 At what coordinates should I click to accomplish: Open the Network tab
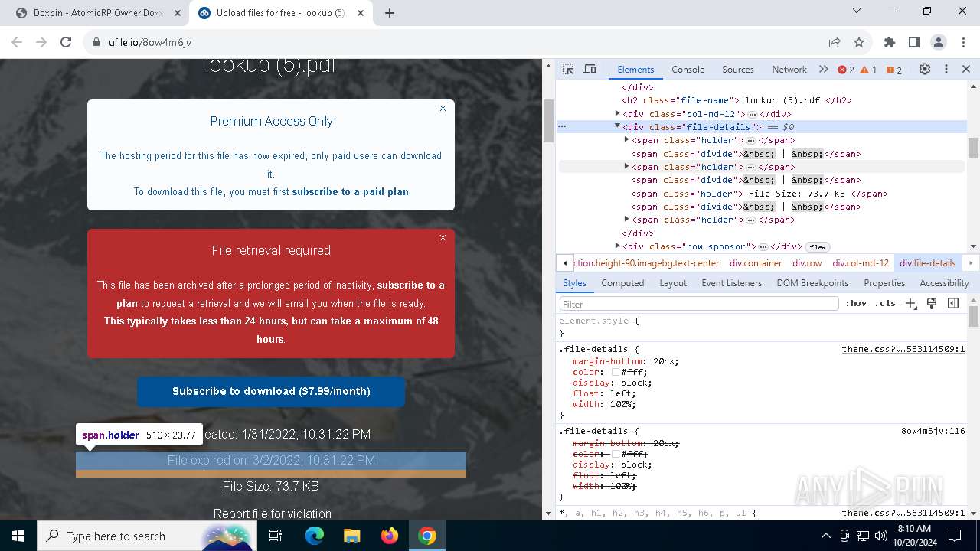[x=789, y=69]
